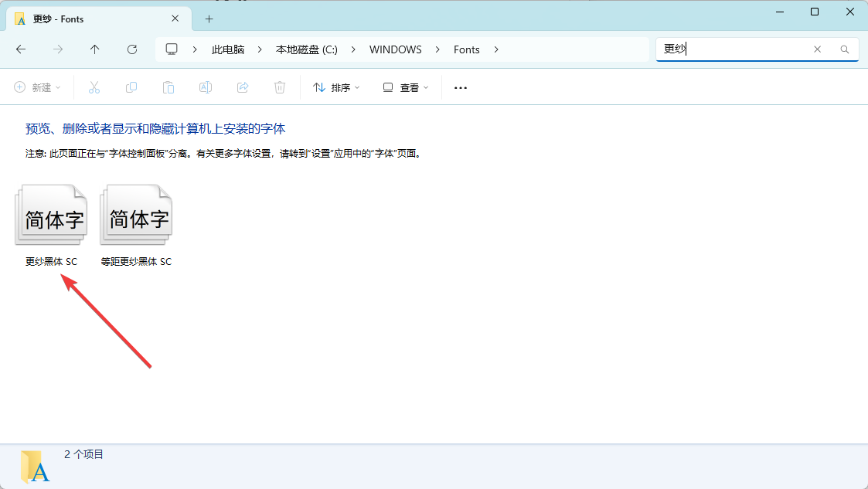Image resolution: width=868 pixels, height=489 pixels.
Task: Open the 查看 view dropdown
Action: pos(406,88)
